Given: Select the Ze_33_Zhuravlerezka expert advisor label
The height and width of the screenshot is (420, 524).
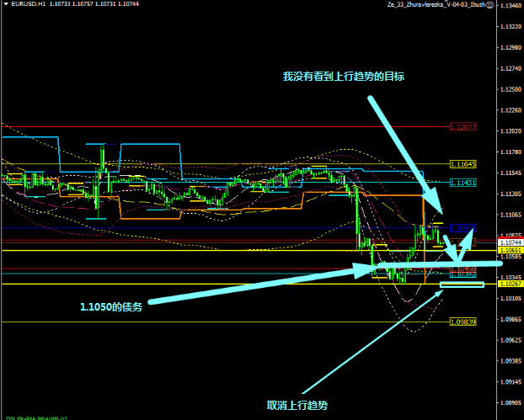Looking at the screenshot, I should pos(435,5).
